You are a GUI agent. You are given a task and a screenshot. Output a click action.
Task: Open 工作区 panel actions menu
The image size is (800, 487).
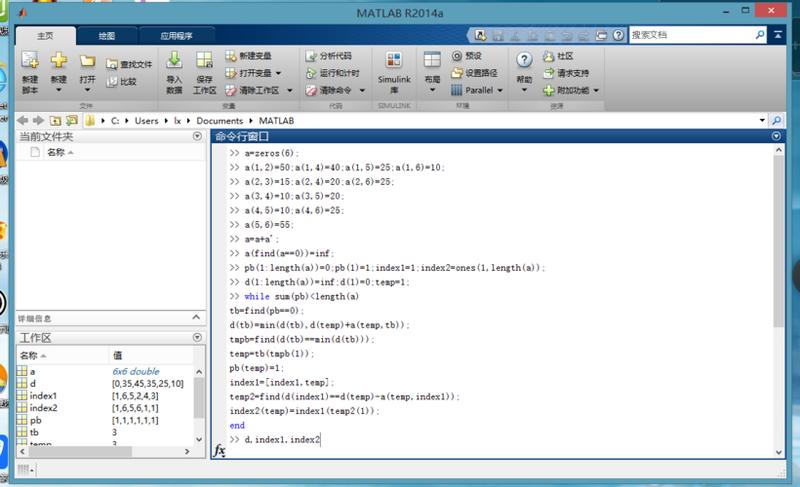coord(197,338)
